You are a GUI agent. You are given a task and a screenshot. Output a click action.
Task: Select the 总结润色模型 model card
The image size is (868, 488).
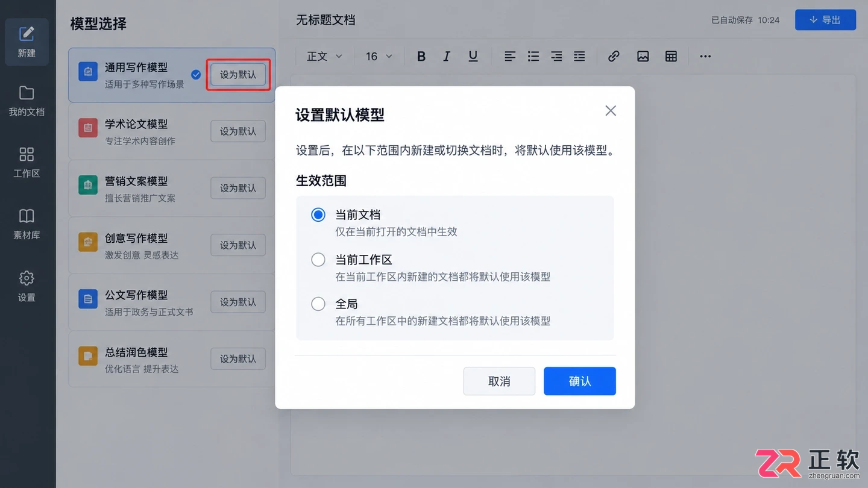(x=172, y=359)
